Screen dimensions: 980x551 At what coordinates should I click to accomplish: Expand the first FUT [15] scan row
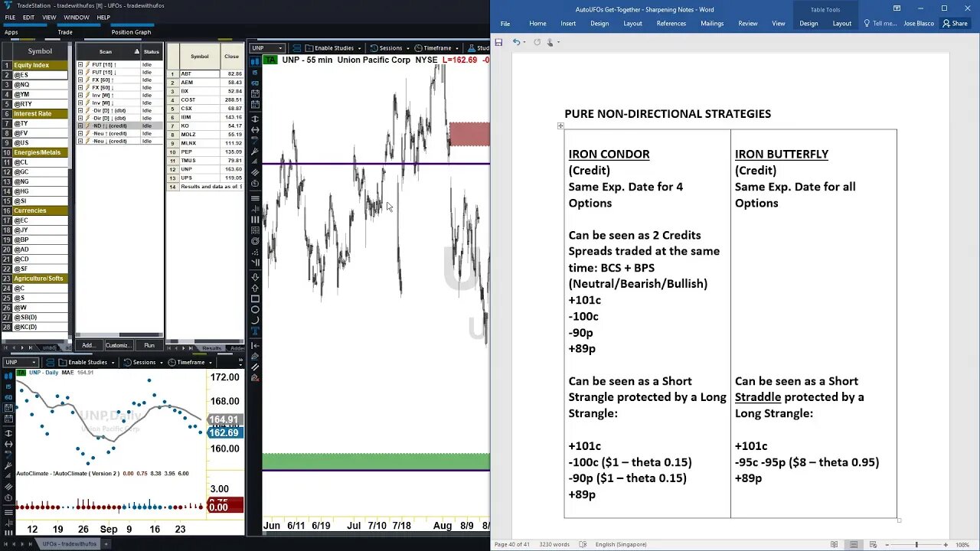pos(80,64)
